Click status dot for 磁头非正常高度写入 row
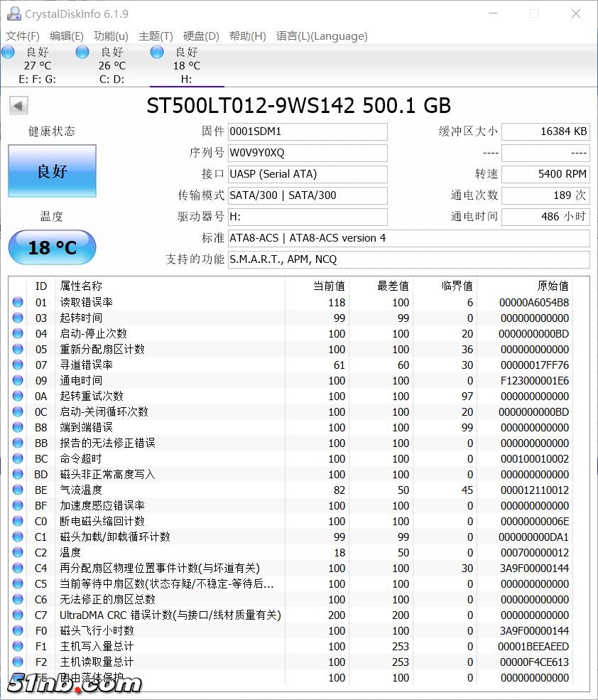The width and height of the screenshot is (598, 700). [18, 474]
